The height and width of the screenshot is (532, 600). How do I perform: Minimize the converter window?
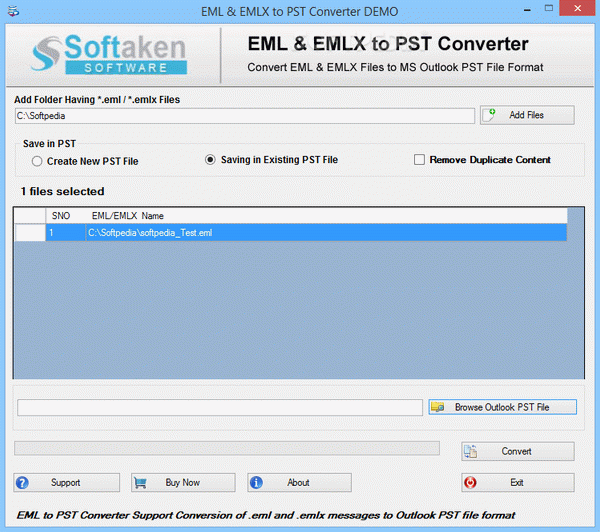pos(527,9)
